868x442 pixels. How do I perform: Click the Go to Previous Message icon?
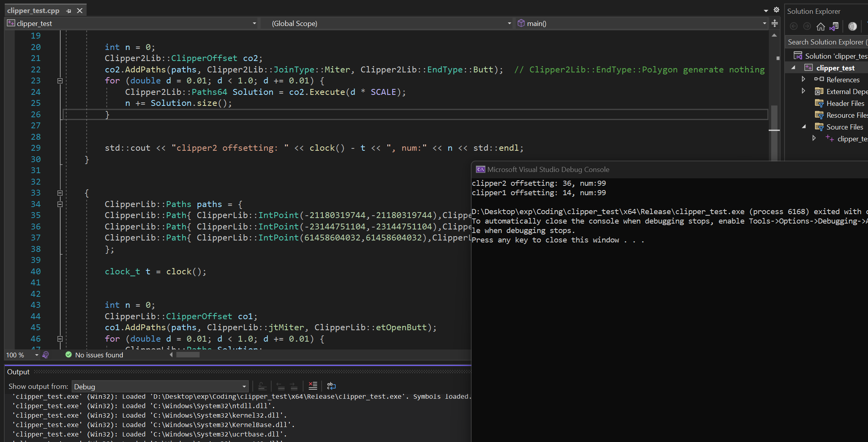[280, 386]
